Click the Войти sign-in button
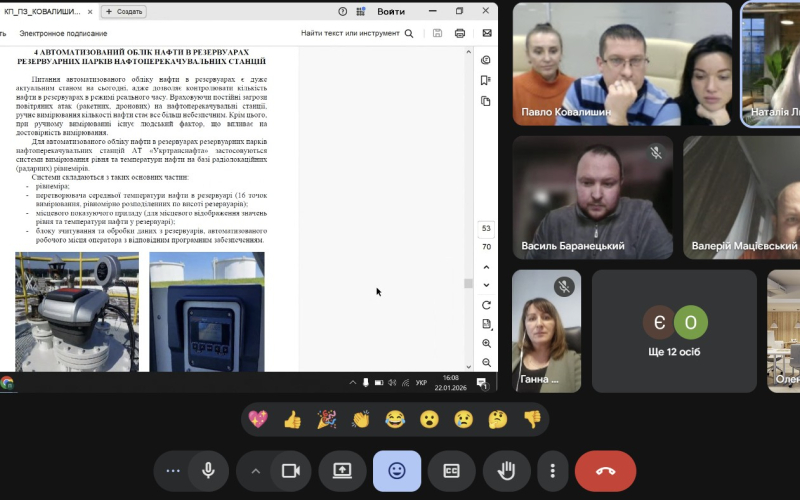 point(391,11)
